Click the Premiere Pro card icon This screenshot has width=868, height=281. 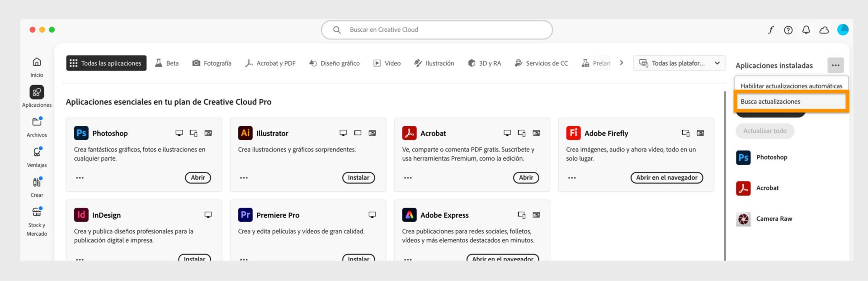click(x=245, y=215)
